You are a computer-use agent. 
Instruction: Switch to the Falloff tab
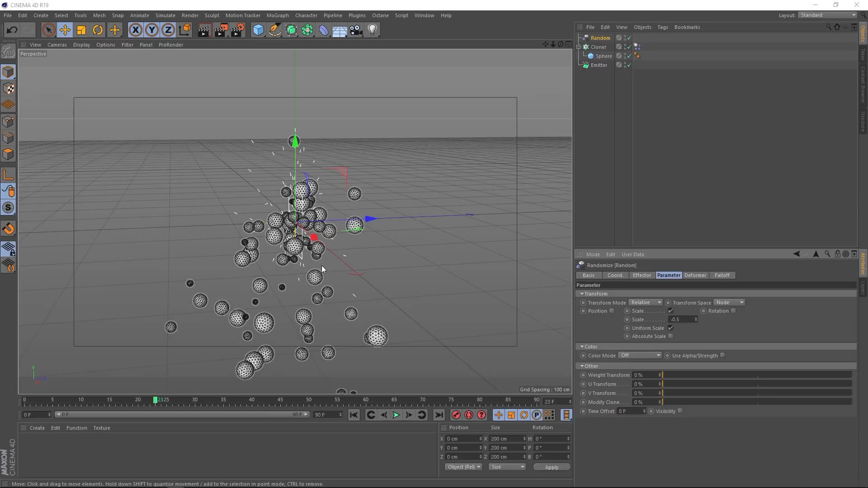722,275
